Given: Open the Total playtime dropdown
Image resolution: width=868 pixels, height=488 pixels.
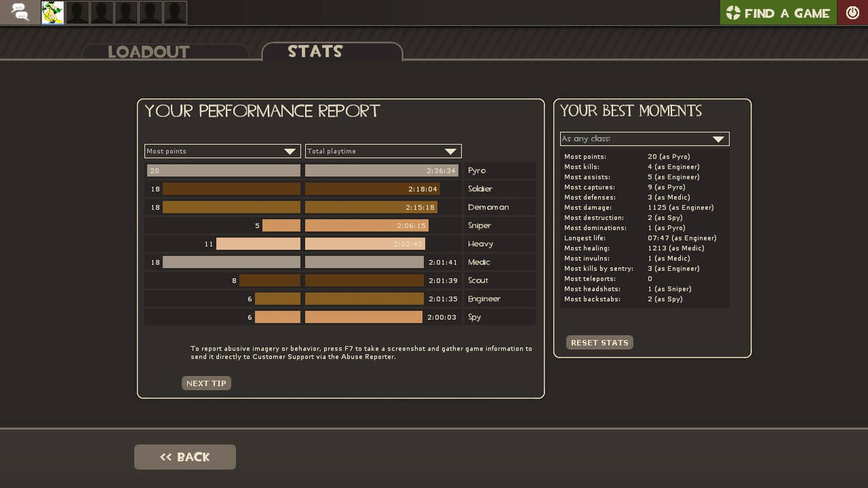Looking at the screenshot, I should coord(383,151).
